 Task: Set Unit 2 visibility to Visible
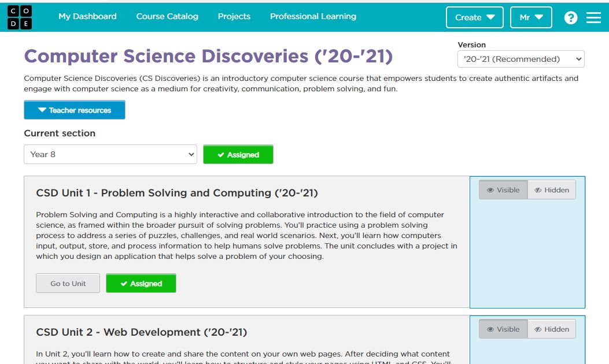(503, 329)
